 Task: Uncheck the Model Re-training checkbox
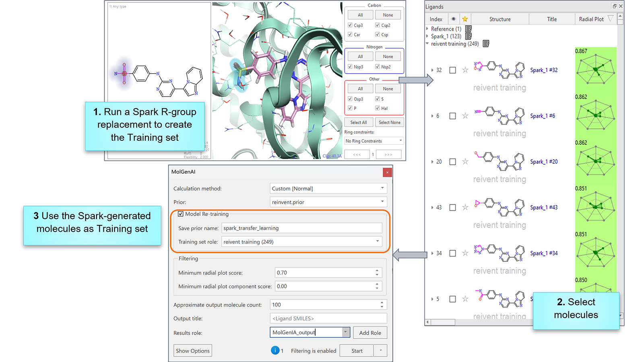[181, 214]
